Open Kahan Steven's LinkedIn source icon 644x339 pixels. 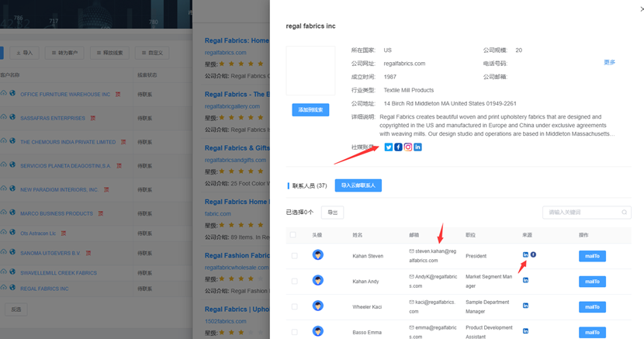[525, 254]
